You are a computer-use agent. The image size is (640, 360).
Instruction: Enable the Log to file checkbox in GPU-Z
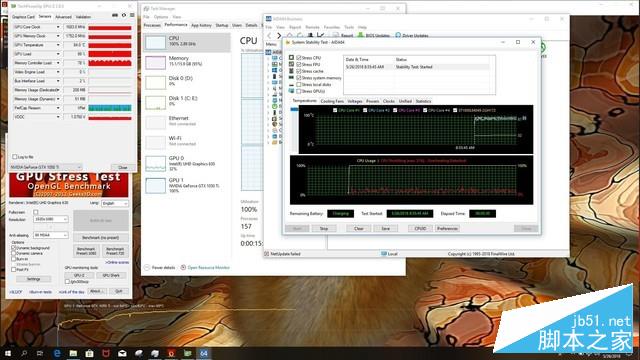[15, 157]
